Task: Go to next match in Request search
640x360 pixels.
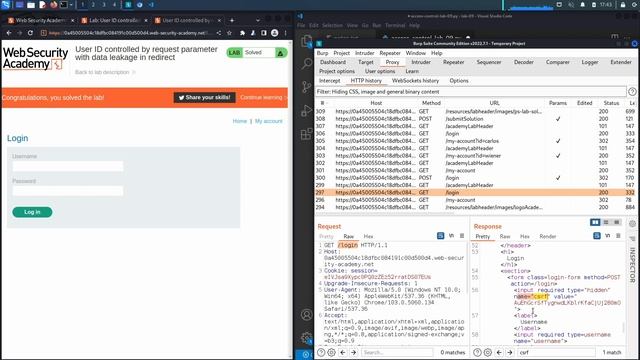Action: coord(353,352)
